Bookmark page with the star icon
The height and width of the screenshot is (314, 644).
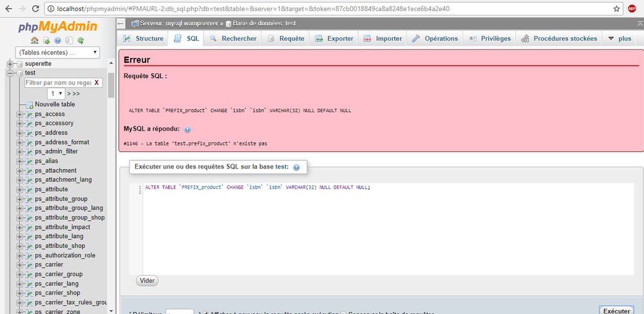pos(616,8)
